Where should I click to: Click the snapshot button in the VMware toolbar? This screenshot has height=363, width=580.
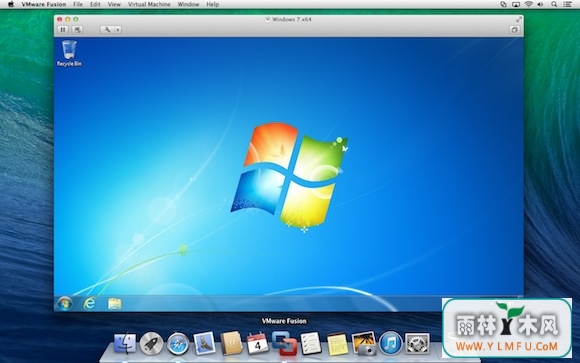tap(77, 30)
